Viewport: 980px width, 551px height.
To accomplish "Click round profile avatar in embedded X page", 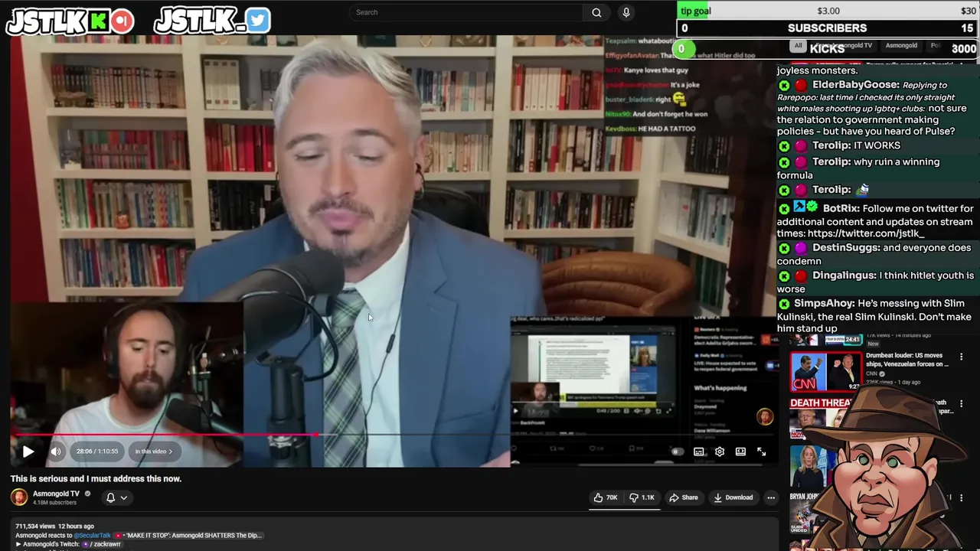I will [x=764, y=416].
